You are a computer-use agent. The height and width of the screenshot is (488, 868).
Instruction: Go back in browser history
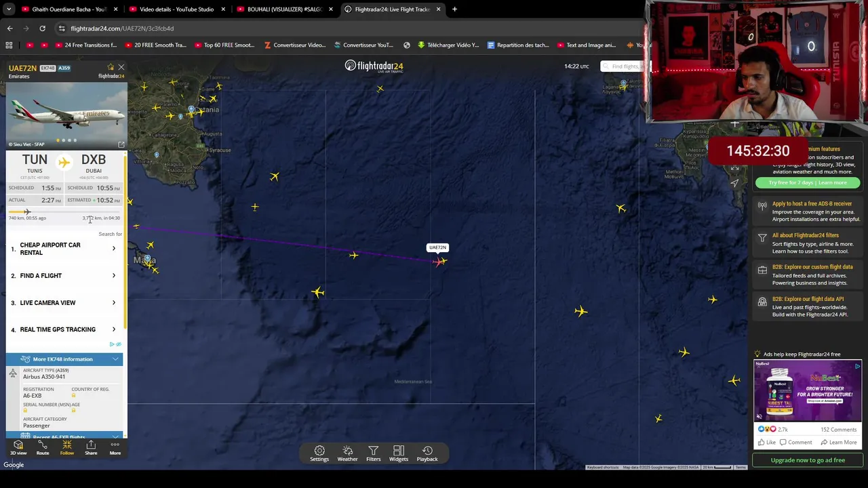[x=9, y=28]
